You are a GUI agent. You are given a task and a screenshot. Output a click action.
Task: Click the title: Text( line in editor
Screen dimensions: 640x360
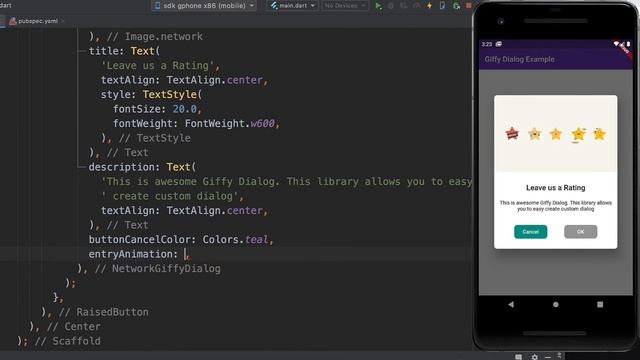pos(124,51)
